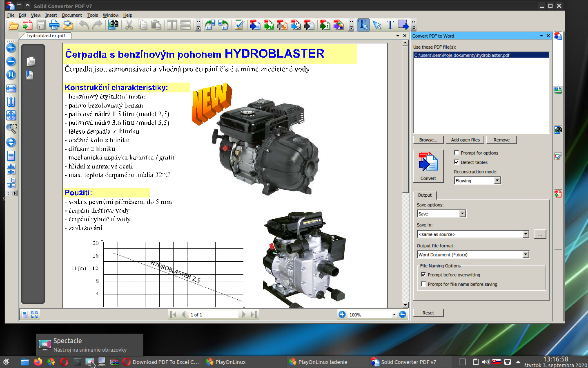
Task: Select the Output tab
Action: (x=425, y=195)
